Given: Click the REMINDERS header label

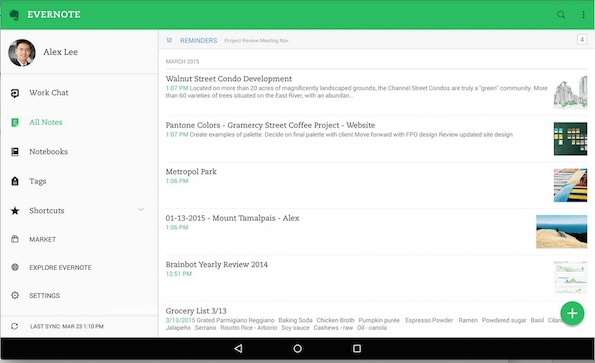Looking at the screenshot, I should click(198, 41).
